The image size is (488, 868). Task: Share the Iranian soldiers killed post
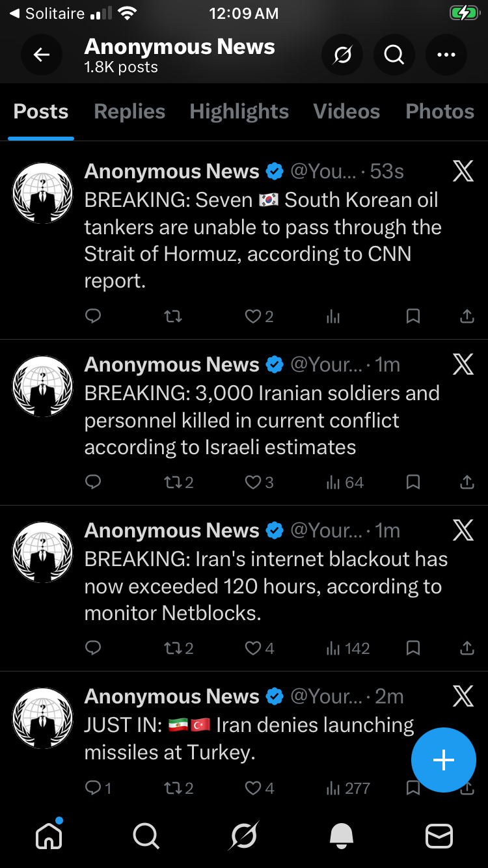pos(467,483)
